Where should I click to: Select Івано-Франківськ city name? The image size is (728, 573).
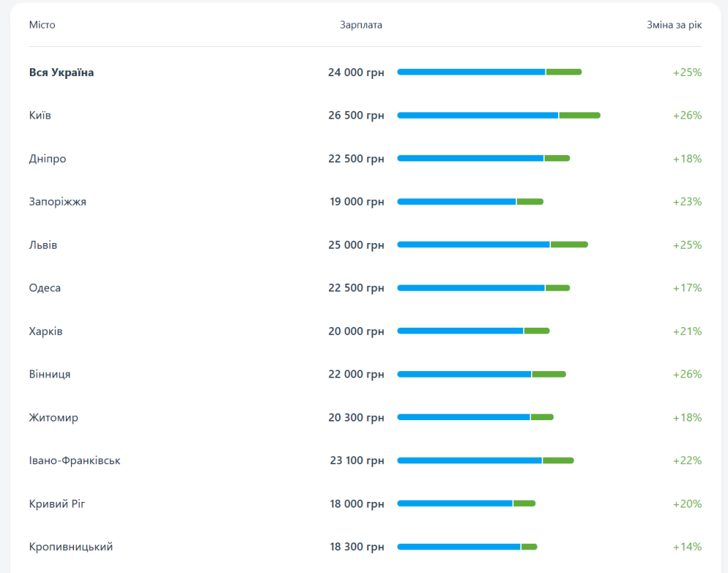point(75,461)
